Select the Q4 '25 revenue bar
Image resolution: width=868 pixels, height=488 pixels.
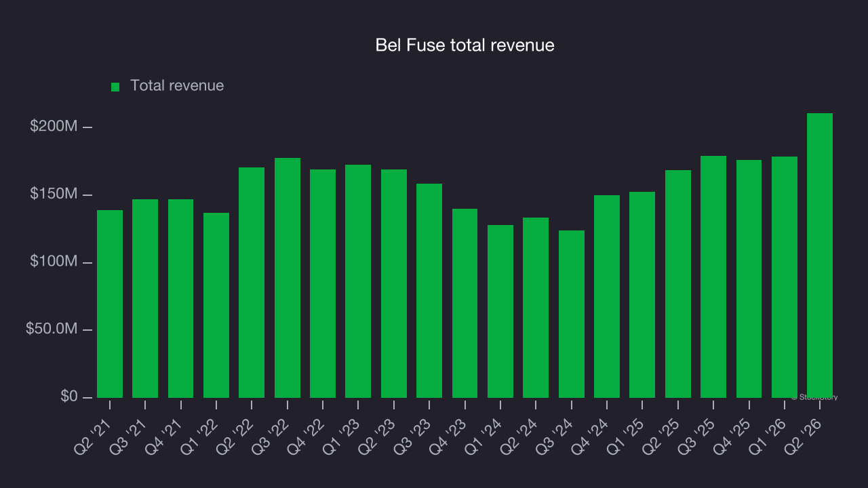coord(749,279)
